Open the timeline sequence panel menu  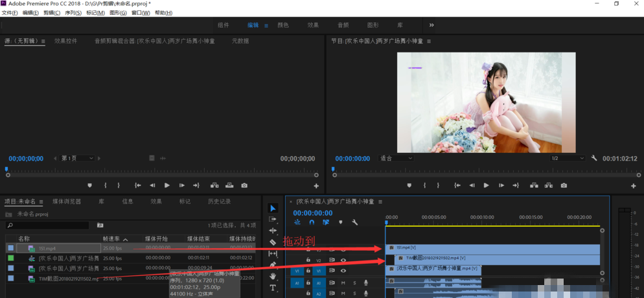tap(380, 201)
